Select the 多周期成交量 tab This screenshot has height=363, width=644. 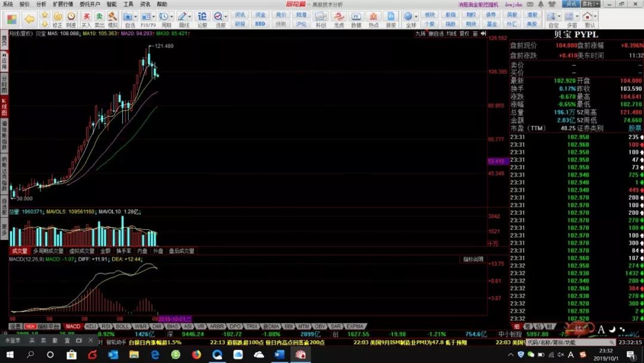(48, 251)
